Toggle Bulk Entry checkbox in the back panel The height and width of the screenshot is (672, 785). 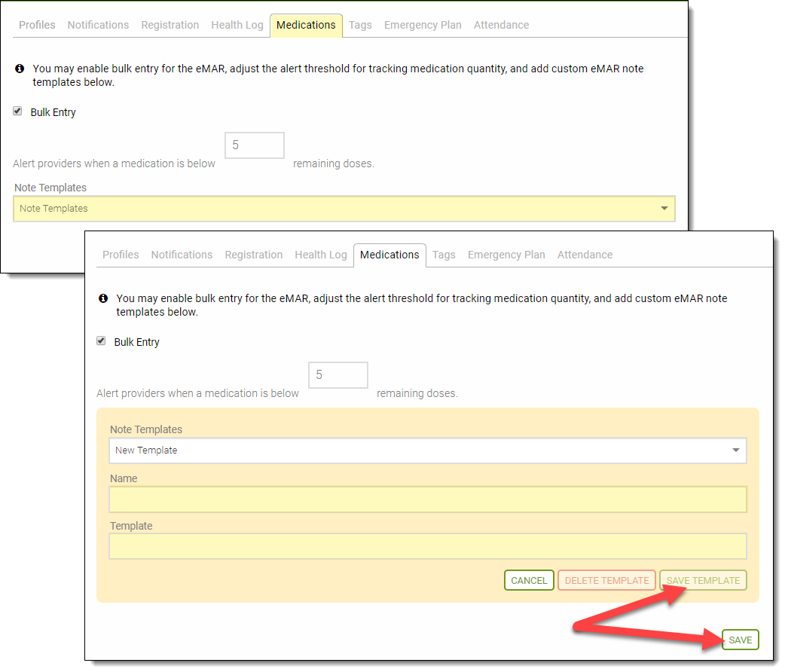click(x=17, y=111)
